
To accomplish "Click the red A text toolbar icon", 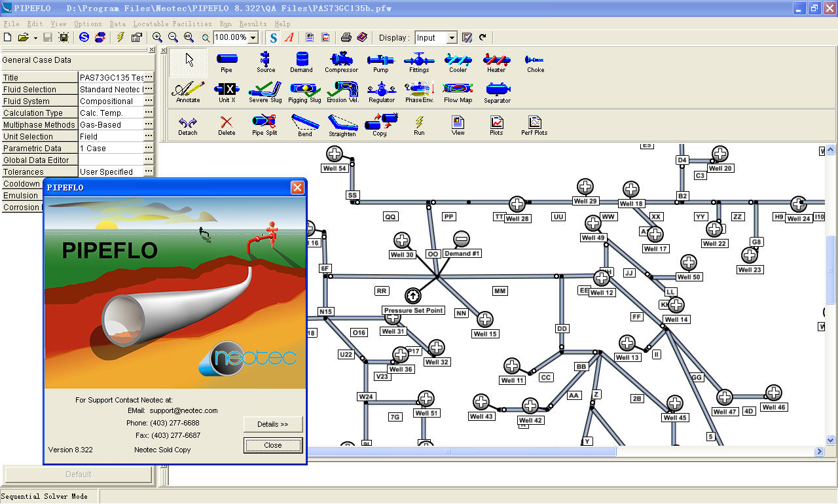I will coord(289,37).
